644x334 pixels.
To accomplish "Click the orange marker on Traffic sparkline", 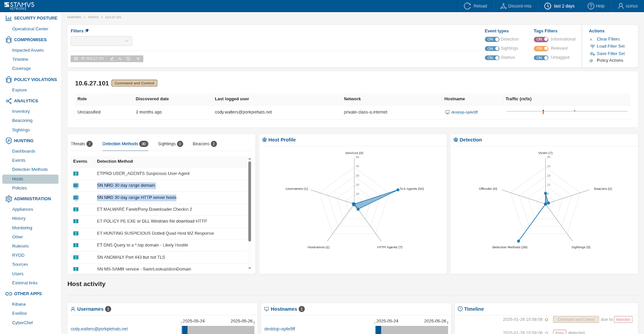I will 543,112.
